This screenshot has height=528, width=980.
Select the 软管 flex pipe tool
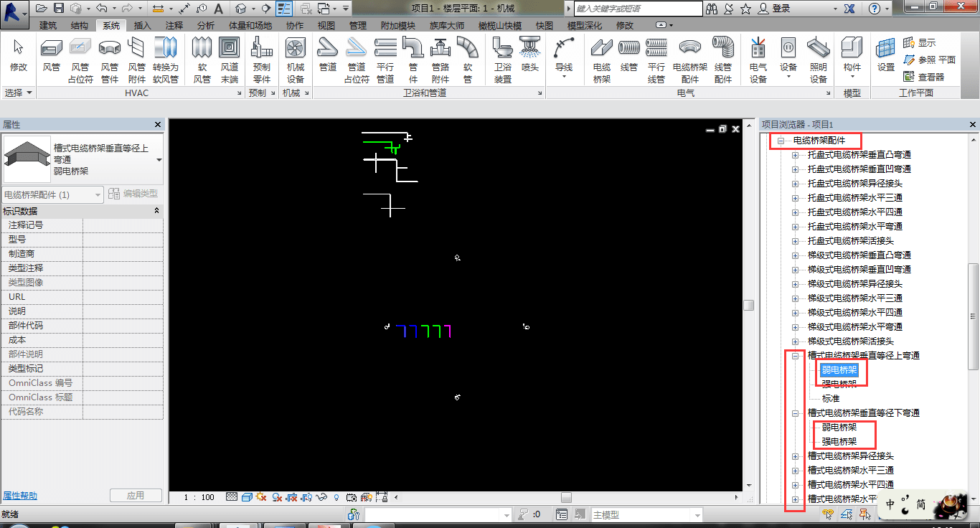(x=468, y=60)
